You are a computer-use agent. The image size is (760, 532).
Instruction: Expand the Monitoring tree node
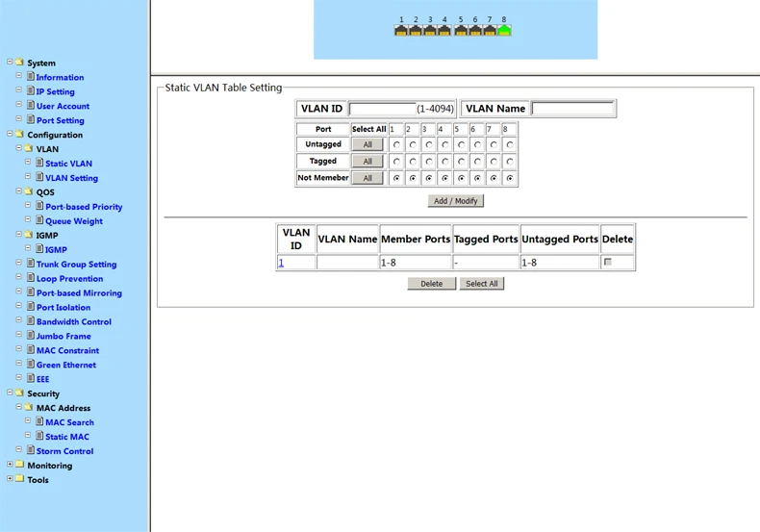[10, 464]
